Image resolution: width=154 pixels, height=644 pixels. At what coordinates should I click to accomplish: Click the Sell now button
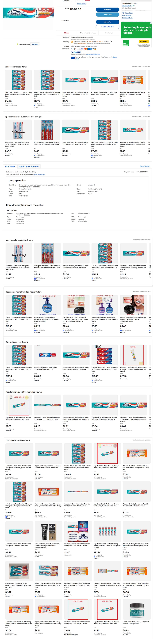point(35,44)
